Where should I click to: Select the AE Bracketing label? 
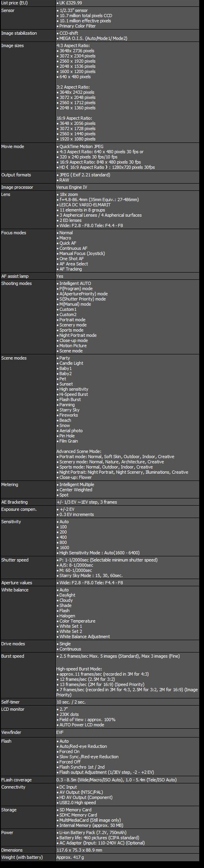(14, 502)
